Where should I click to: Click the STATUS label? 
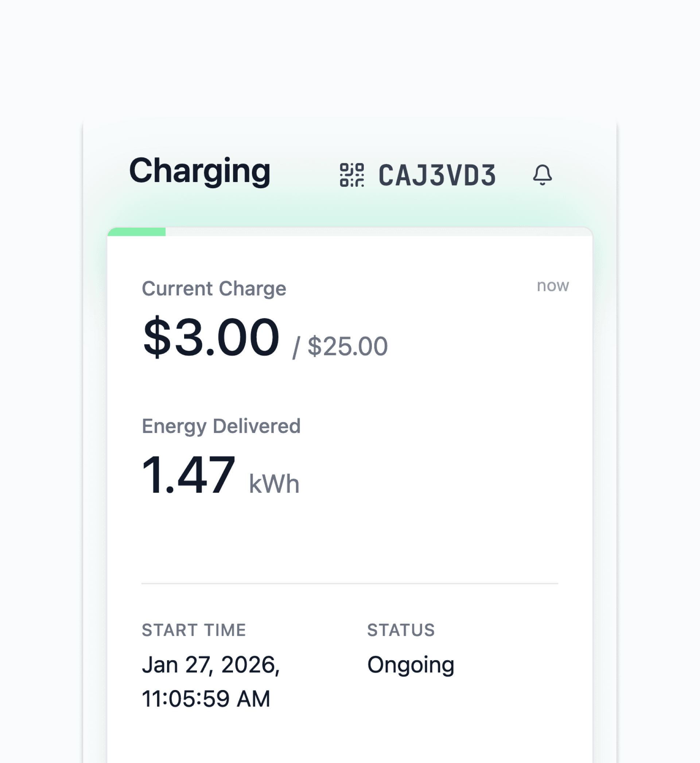pos(401,630)
